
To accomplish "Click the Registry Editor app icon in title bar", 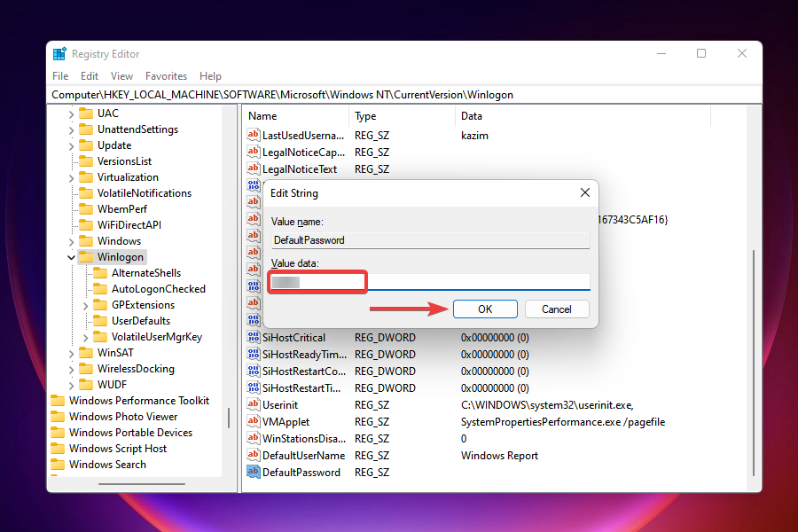I will coord(60,53).
